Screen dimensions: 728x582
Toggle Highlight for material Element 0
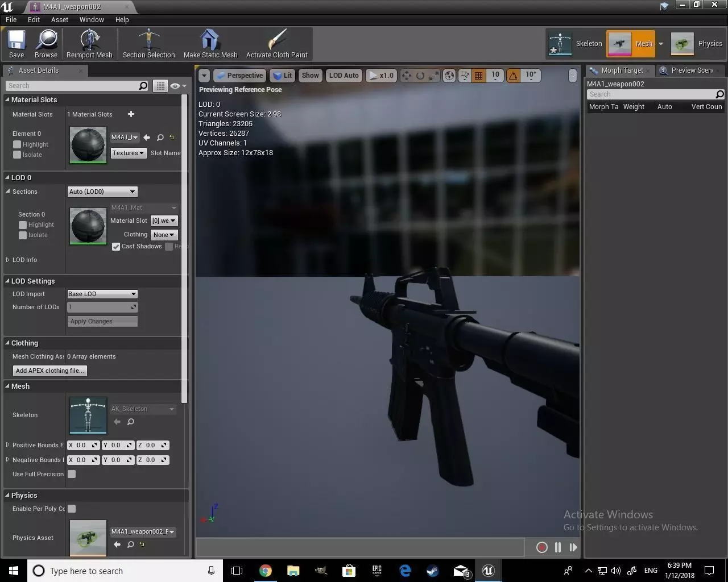tap(17, 144)
